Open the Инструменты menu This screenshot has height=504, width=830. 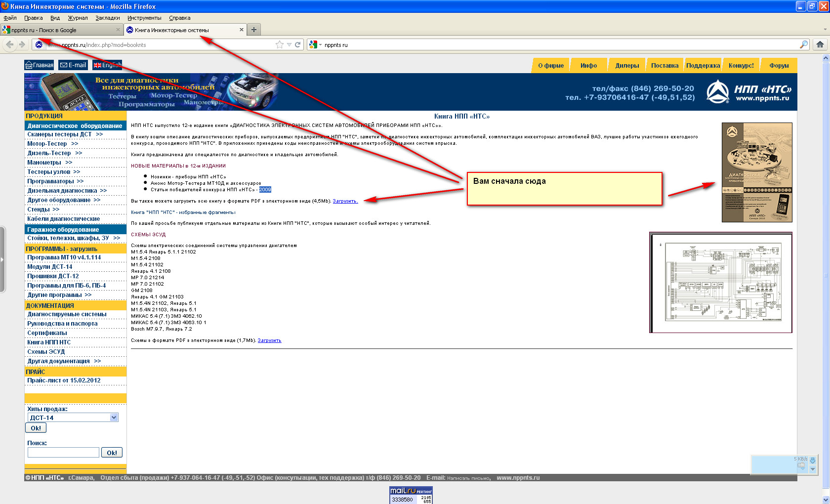144,18
